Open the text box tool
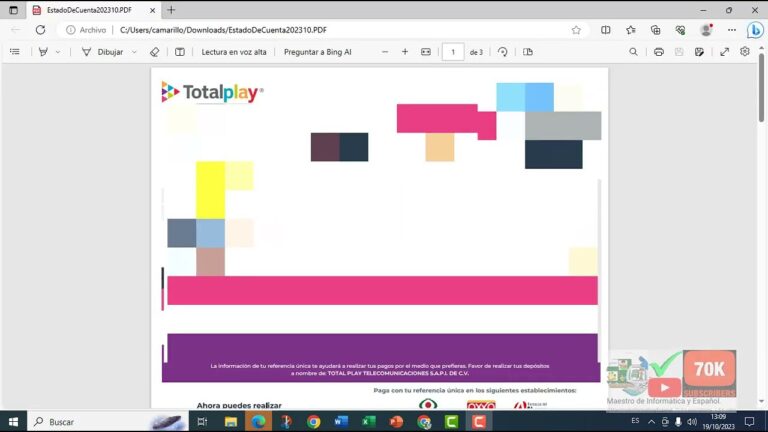The image size is (768, 432). click(x=180, y=52)
